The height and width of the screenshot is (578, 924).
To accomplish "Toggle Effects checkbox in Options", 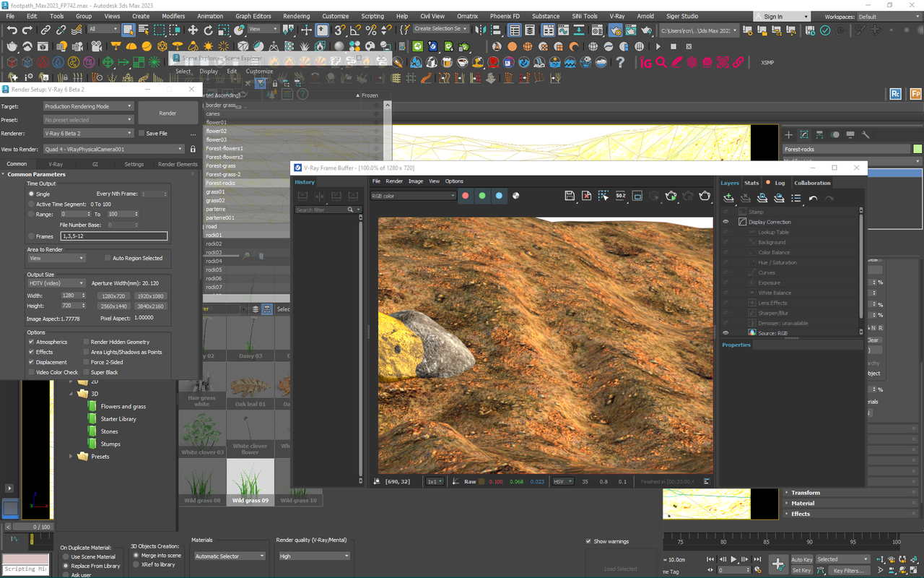I will pyautogui.click(x=31, y=352).
